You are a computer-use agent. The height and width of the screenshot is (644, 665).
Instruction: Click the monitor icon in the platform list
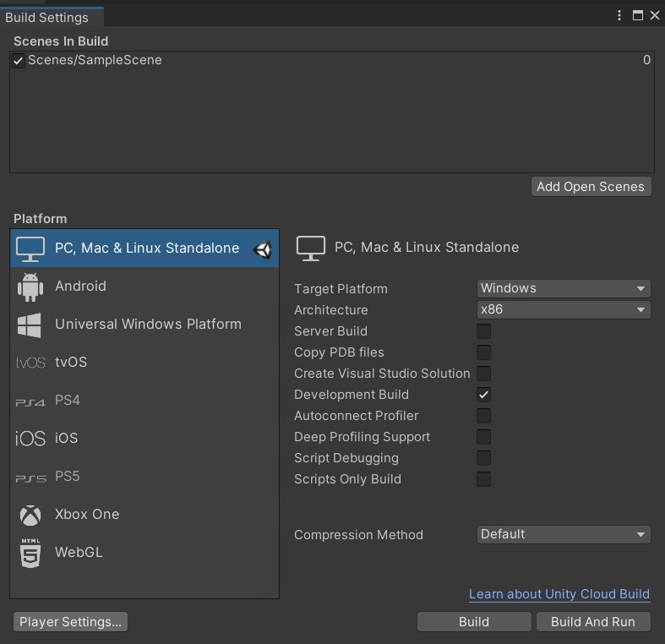tap(30, 248)
